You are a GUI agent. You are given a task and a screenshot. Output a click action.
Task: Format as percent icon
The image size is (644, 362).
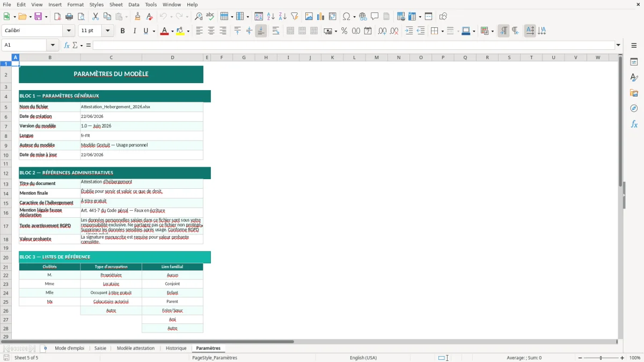(344, 31)
